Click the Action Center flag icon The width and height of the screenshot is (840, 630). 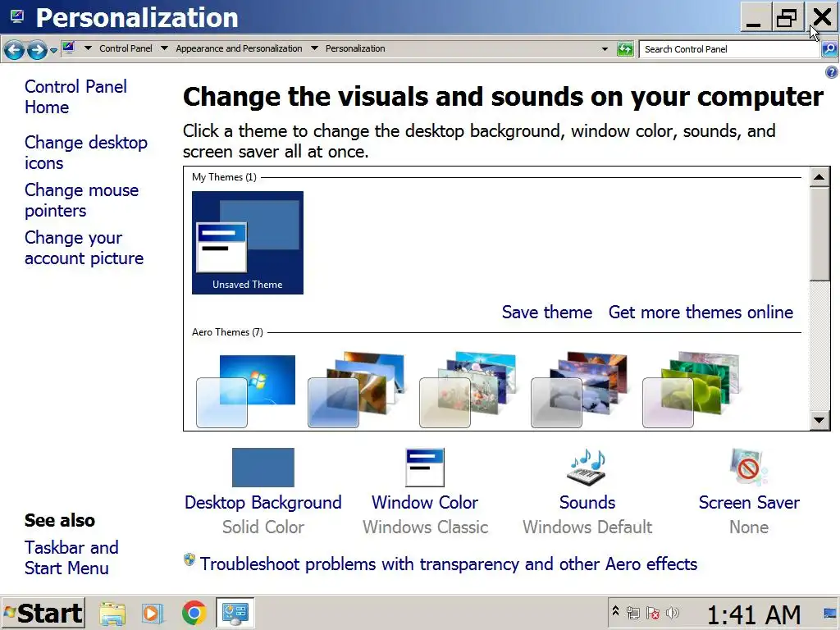652,613
